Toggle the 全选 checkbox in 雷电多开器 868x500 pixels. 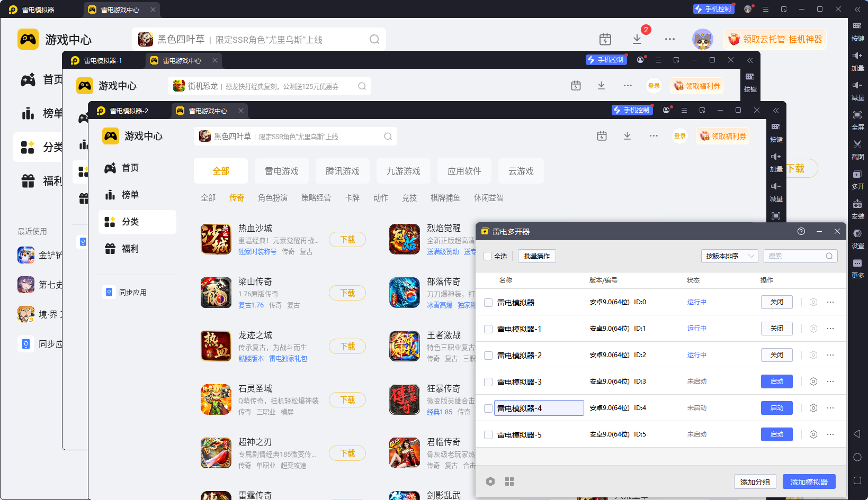488,256
